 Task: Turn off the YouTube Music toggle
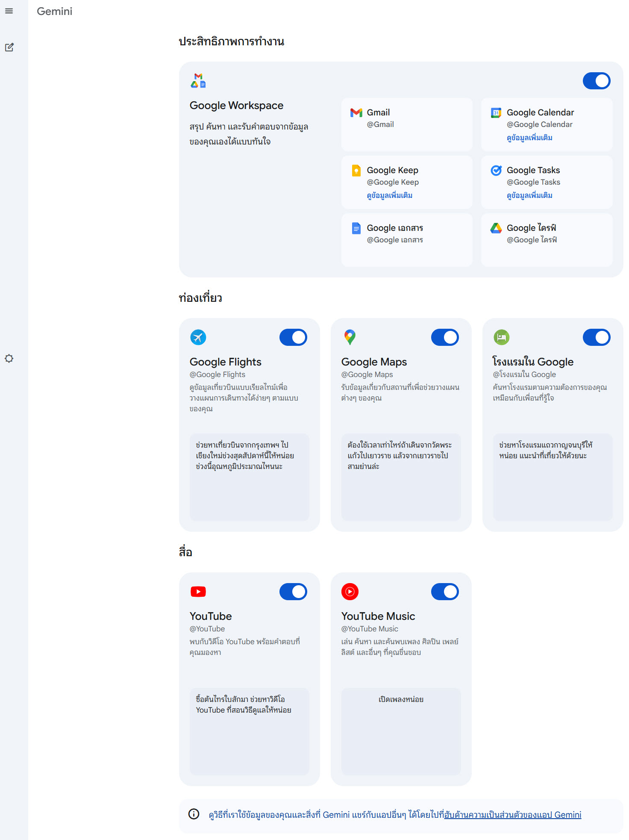coord(445,592)
